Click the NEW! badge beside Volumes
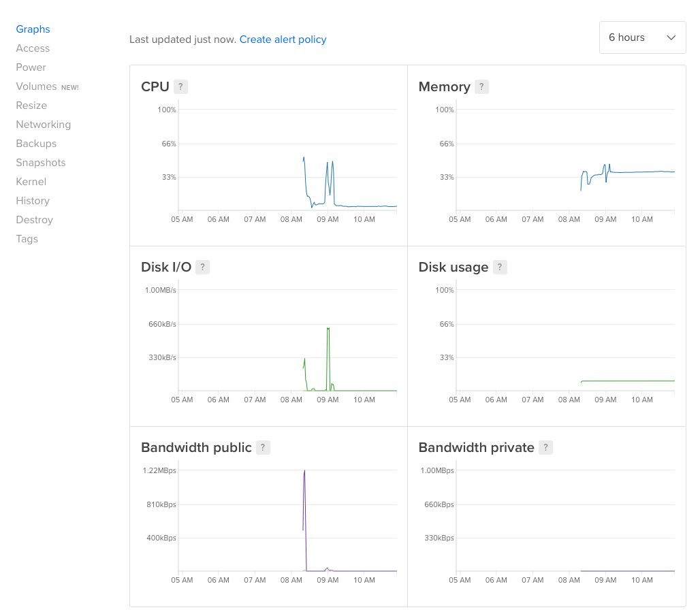 (x=69, y=87)
